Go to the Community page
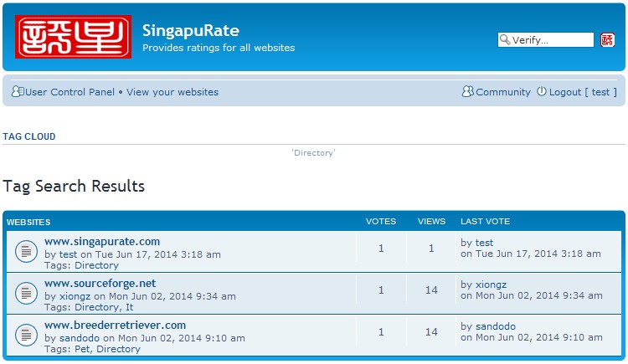The height and width of the screenshot is (364, 628). point(503,92)
